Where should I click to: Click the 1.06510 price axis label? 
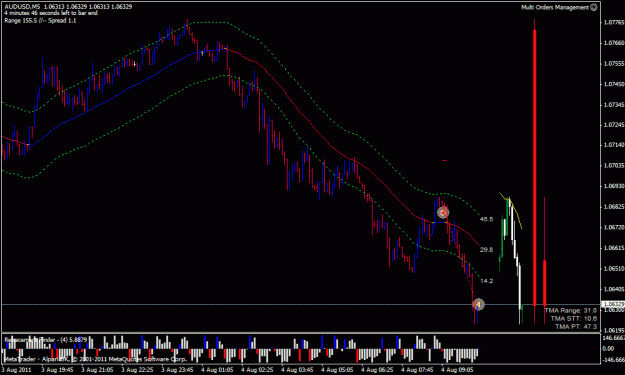614,269
